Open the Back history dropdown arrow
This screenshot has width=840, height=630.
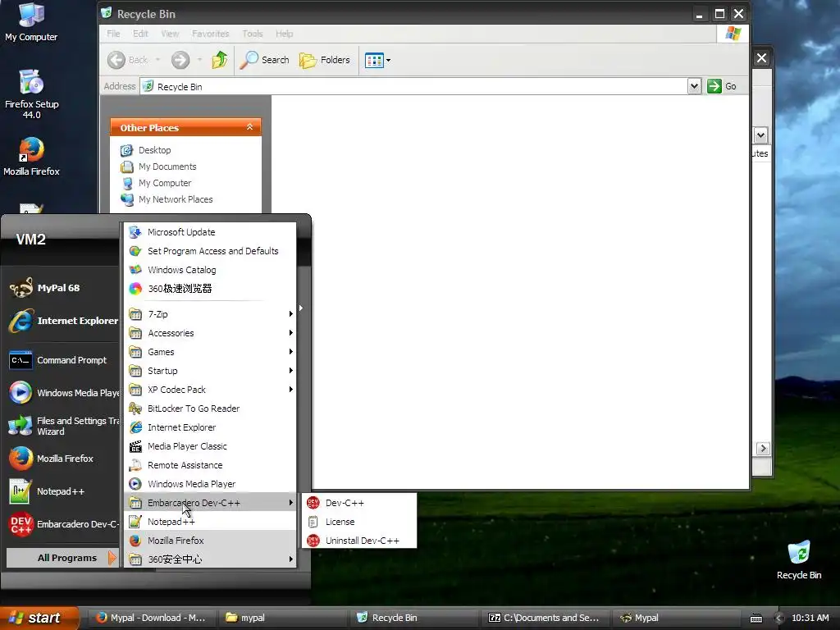158,59
